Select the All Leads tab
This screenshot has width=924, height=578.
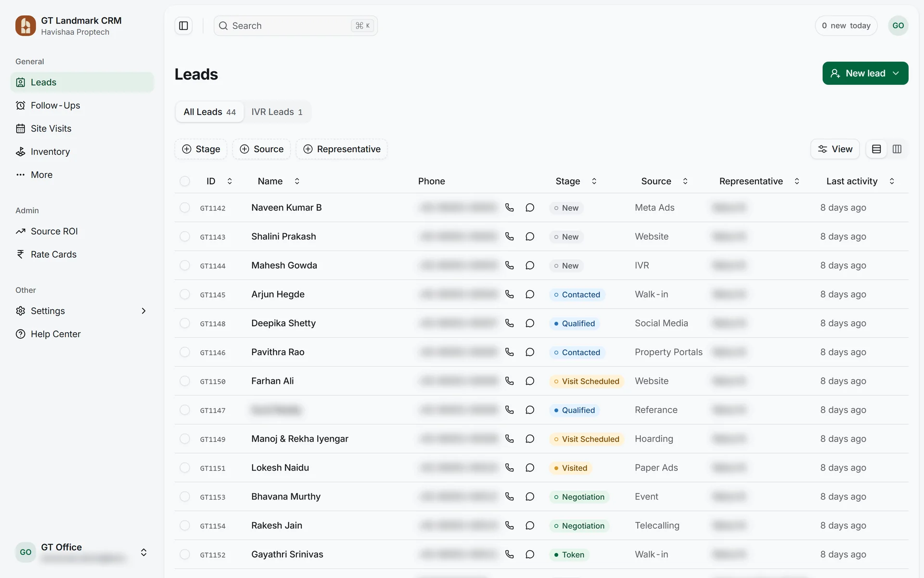click(x=210, y=112)
